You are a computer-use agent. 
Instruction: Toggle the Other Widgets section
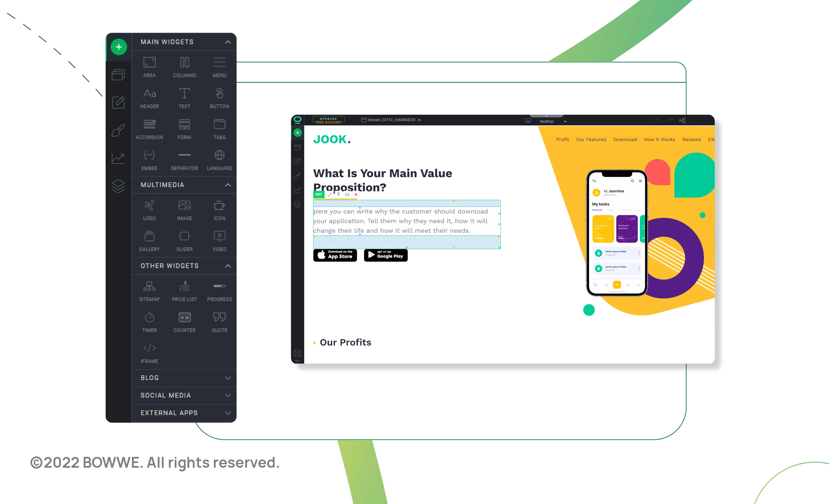click(x=183, y=266)
